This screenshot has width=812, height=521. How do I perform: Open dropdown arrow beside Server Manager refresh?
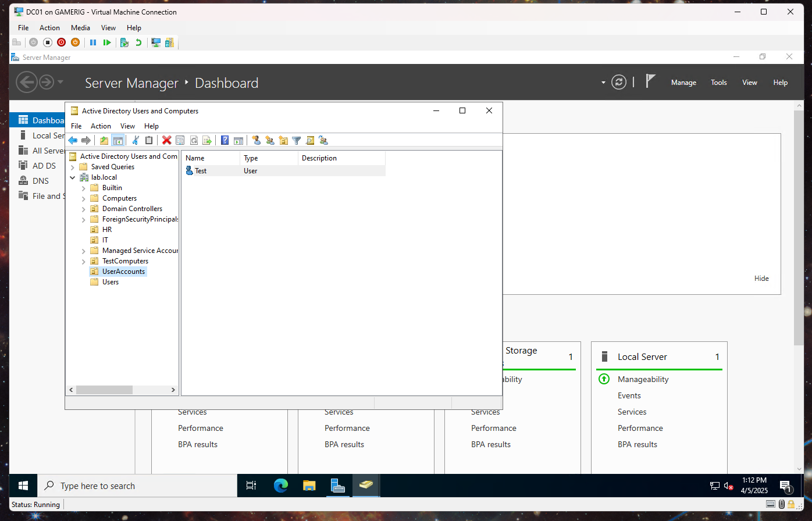pos(603,83)
